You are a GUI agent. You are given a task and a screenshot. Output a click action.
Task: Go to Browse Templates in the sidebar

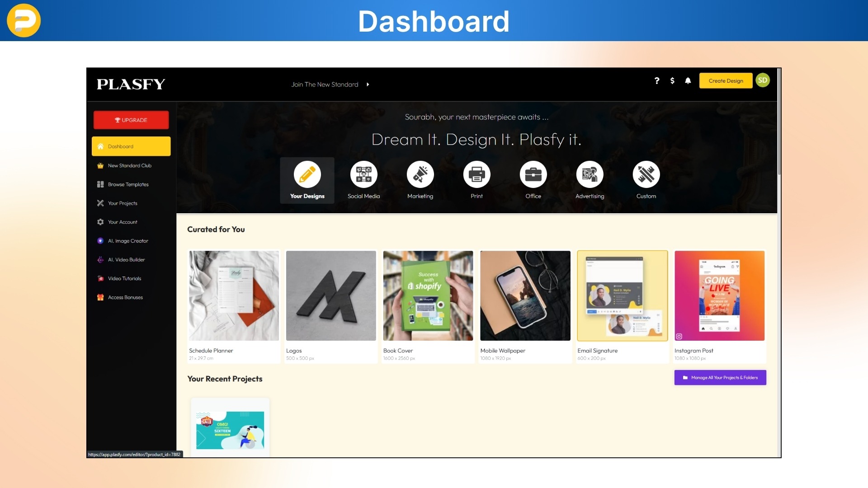128,184
